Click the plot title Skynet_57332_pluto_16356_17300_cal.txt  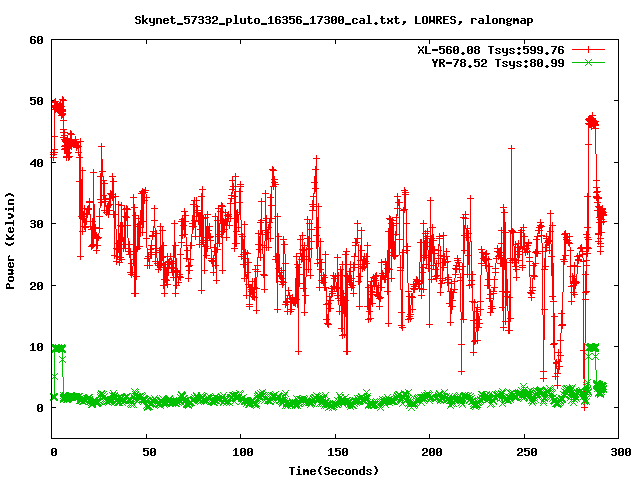click(x=267, y=20)
